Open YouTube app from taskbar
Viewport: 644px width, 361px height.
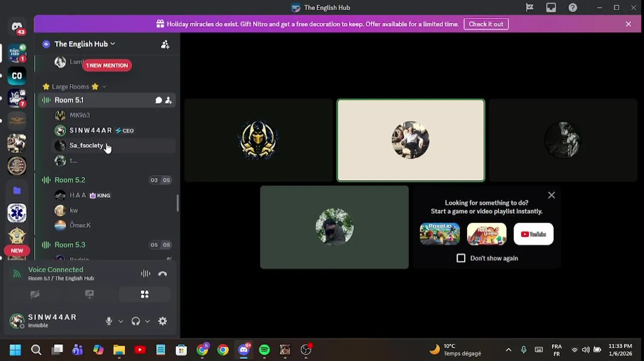(x=140, y=350)
